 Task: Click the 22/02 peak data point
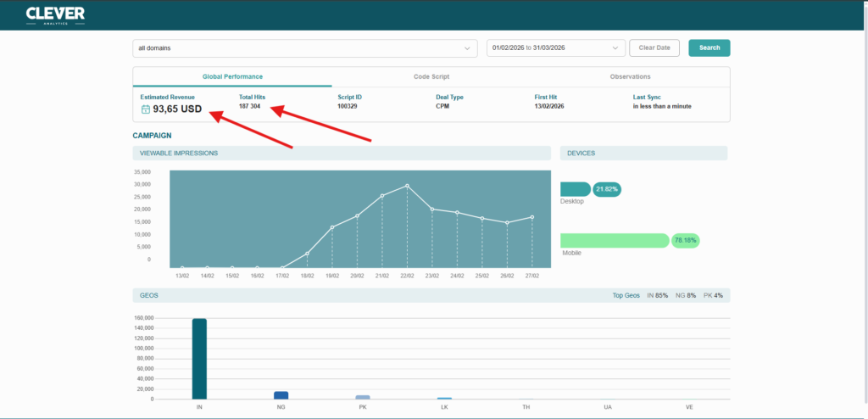click(407, 186)
